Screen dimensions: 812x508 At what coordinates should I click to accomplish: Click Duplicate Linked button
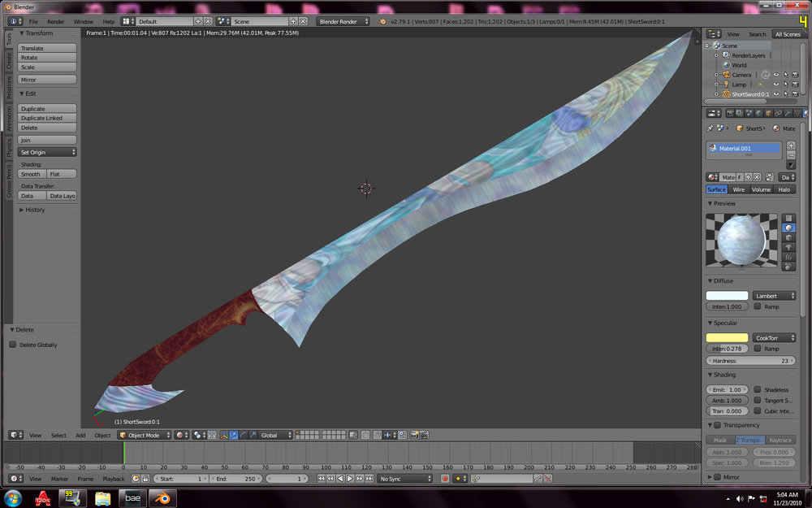[47, 118]
